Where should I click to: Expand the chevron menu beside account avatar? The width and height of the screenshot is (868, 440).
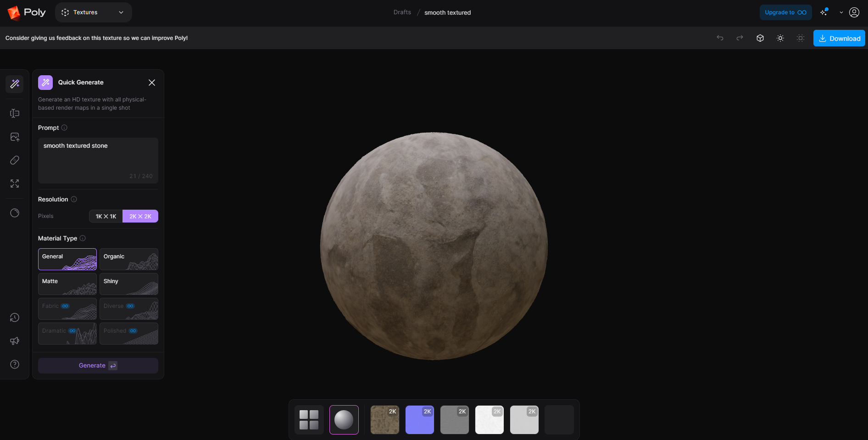(841, 12)
